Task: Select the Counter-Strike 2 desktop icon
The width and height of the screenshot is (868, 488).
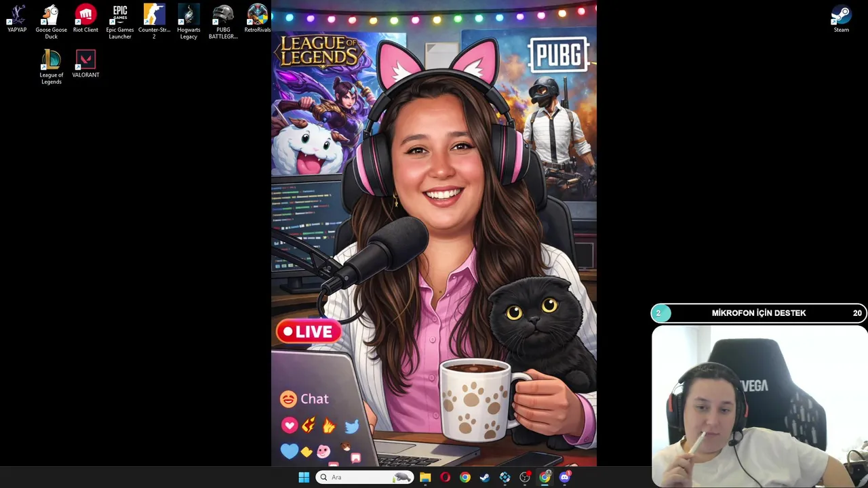Action: click(154, 22)
